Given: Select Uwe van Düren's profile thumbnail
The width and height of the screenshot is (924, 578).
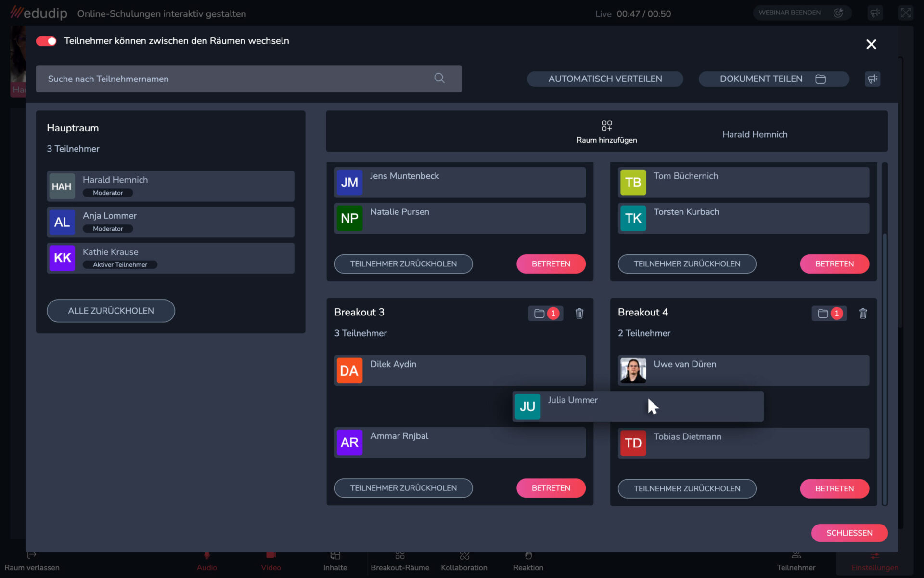Looking at the screenshot, I should [x=633, y=370].
